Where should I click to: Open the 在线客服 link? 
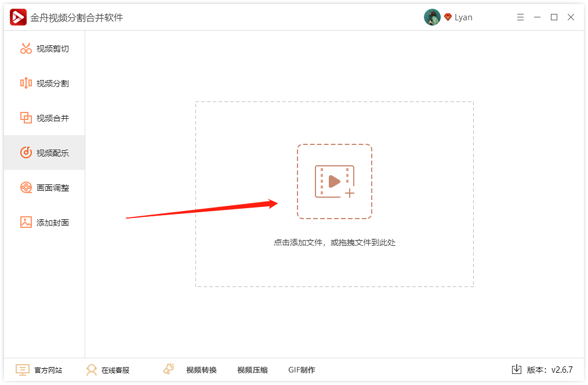115,370
